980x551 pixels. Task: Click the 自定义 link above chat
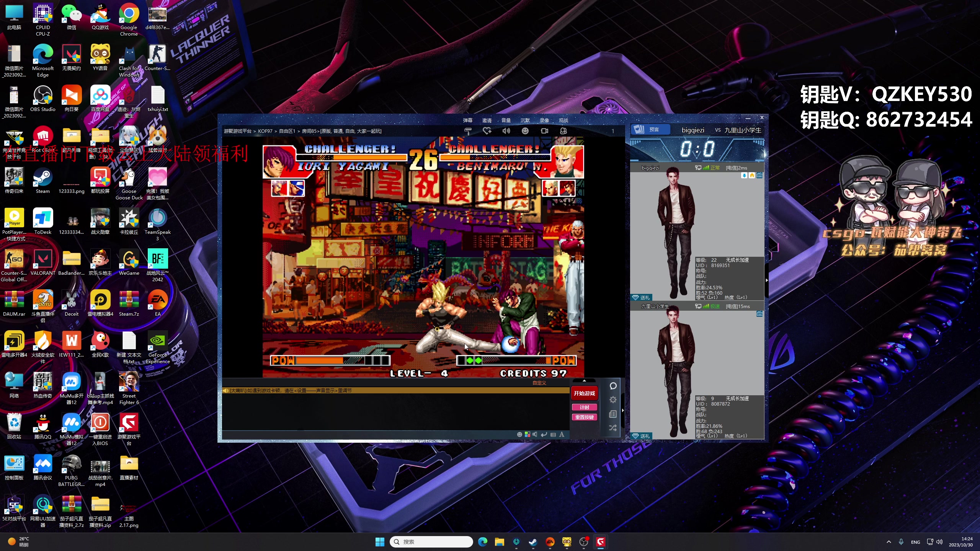(539, 383)
